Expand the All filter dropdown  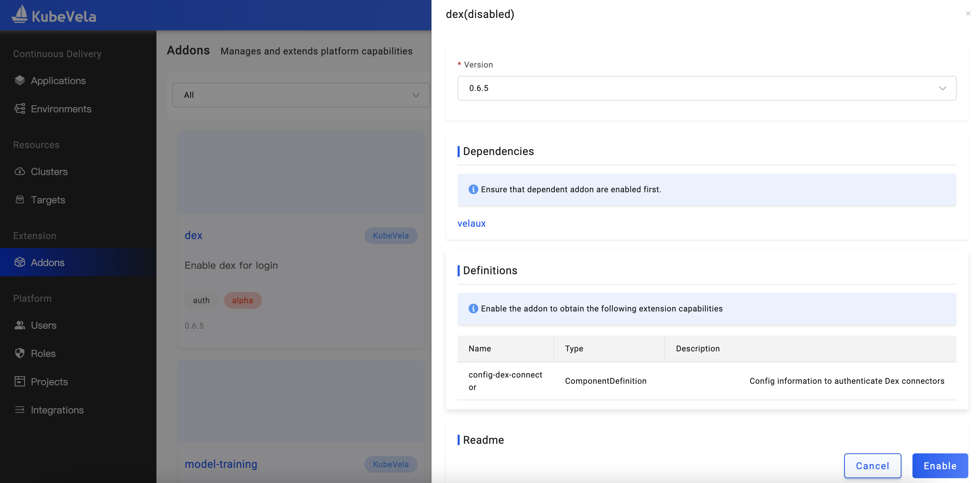point(300,95)
